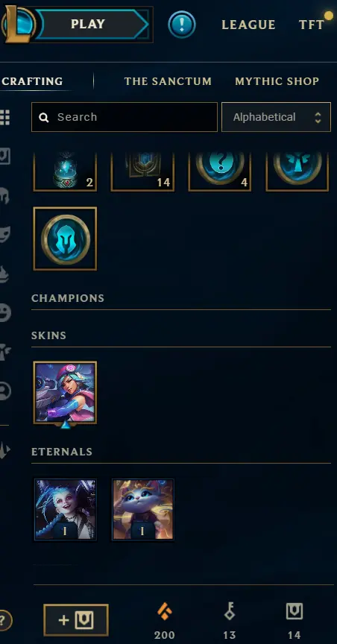Click the blue exclamation notification icon
Image resolution: width=337 pixels, height=644 pixels.
tap(182, 25)
